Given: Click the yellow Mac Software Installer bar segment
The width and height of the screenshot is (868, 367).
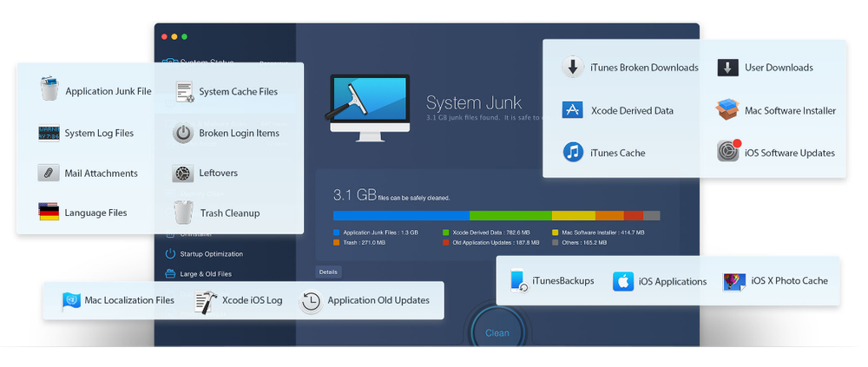Looking at the screenshot, I should tap(574, 215).
